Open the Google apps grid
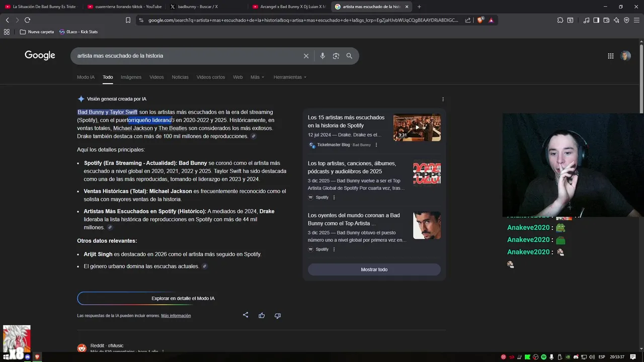 tap(611, 56)
